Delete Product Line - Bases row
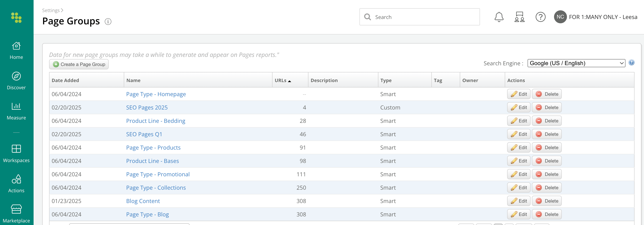 pyautogui.click(x=547, y=161)
